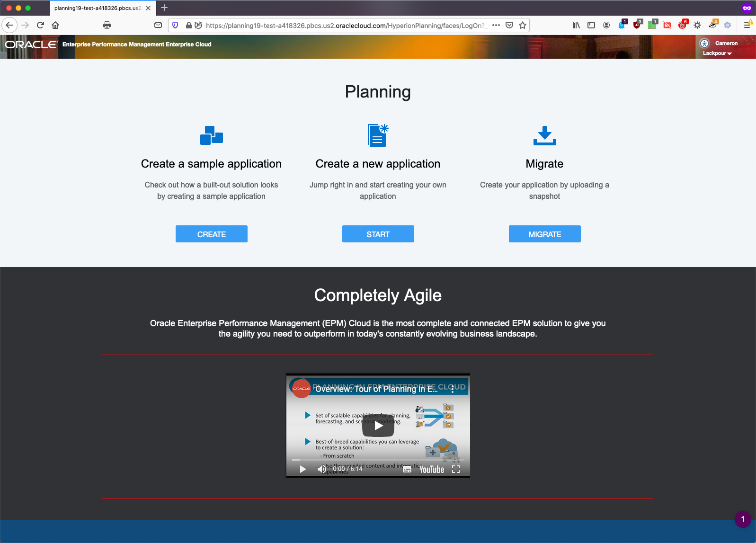The height and width of the screenshot is (543, 756).
Task: Enter video fullscreen mode
Action: [456, 469]
